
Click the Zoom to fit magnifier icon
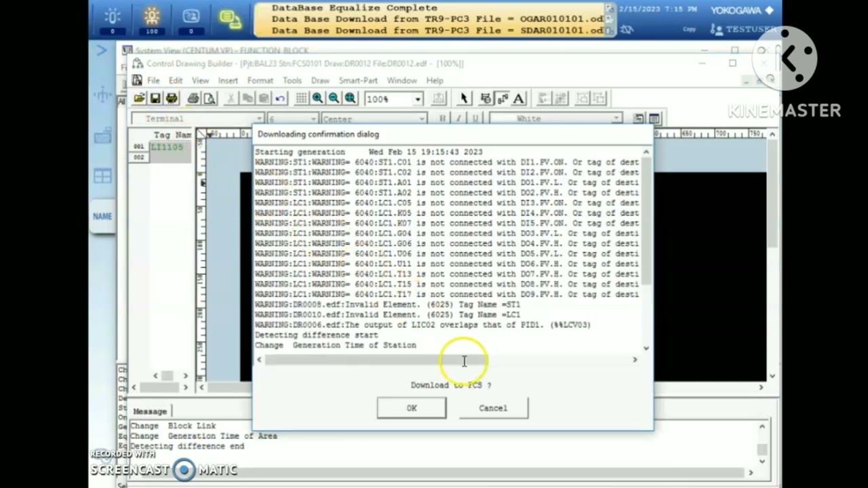point(350,99)
